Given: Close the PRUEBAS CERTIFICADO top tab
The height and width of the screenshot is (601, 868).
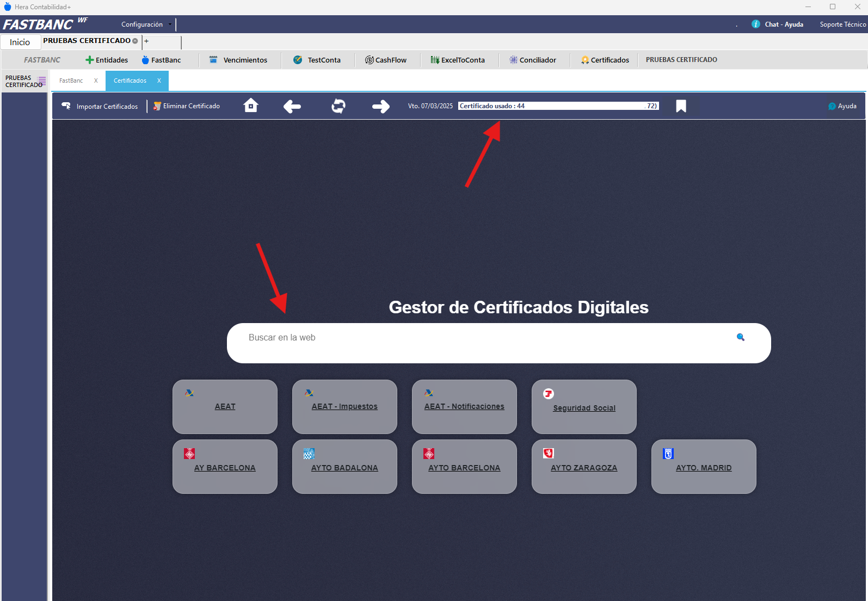Looking at the screenshot, I should coord(135,41).
